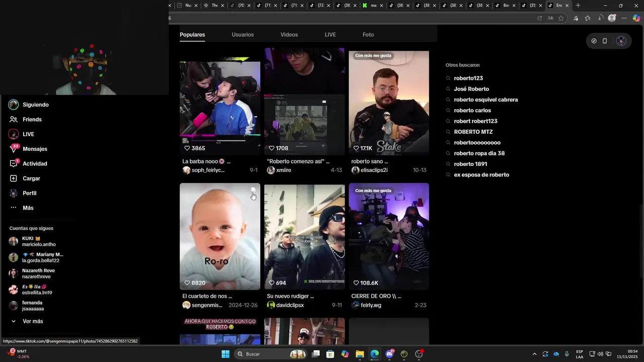Search suggestion José Roberto
The image size is (644, 362).
[471, 89]
